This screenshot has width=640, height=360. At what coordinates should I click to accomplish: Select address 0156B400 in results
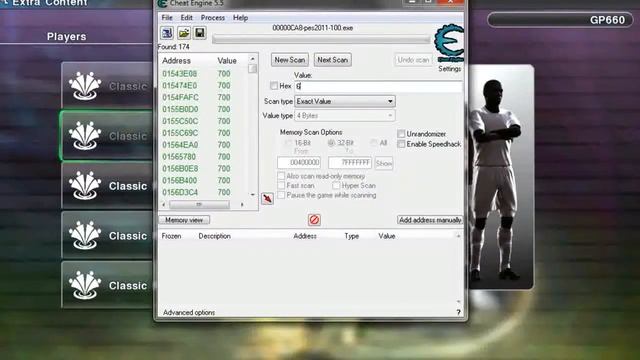tap(179, 180)
